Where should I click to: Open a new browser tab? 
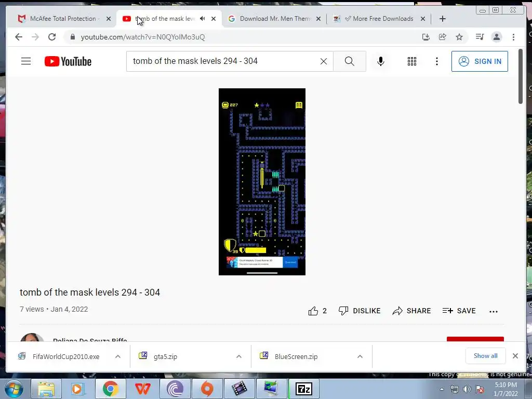coord(443,19)
